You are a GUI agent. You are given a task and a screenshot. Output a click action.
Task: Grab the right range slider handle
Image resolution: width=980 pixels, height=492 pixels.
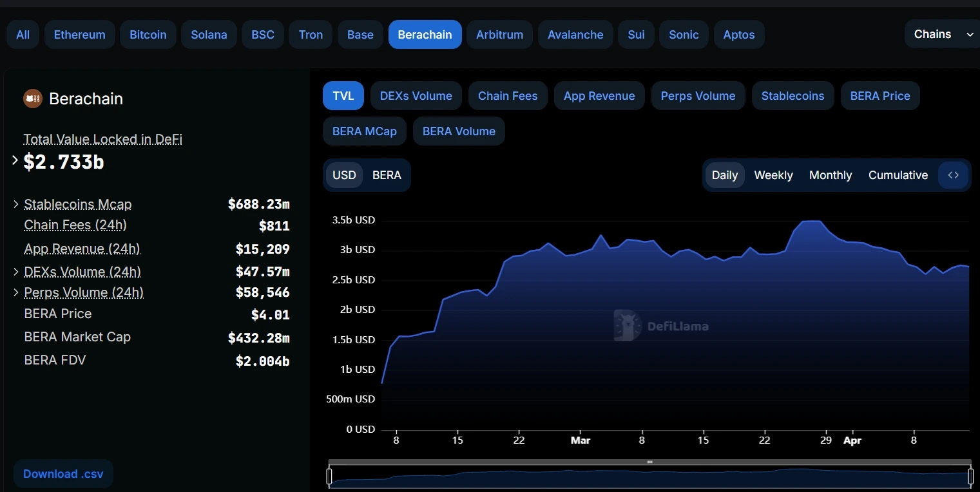971,477
